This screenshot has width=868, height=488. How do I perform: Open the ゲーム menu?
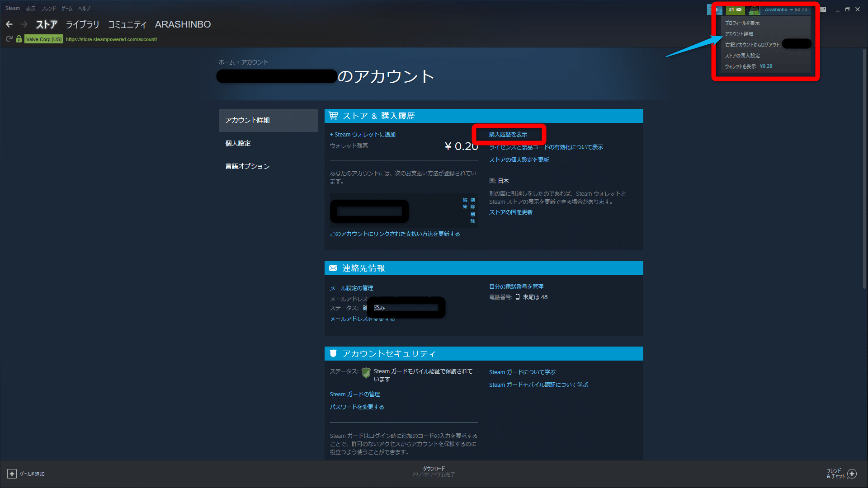coord(67,9)
